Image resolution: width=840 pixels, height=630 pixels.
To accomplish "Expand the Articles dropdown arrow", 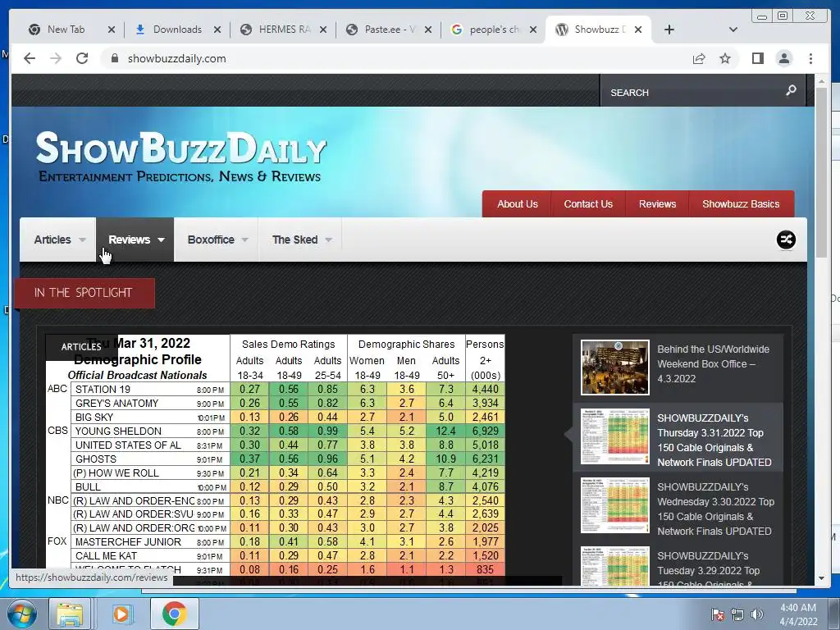I will (82, 240).
